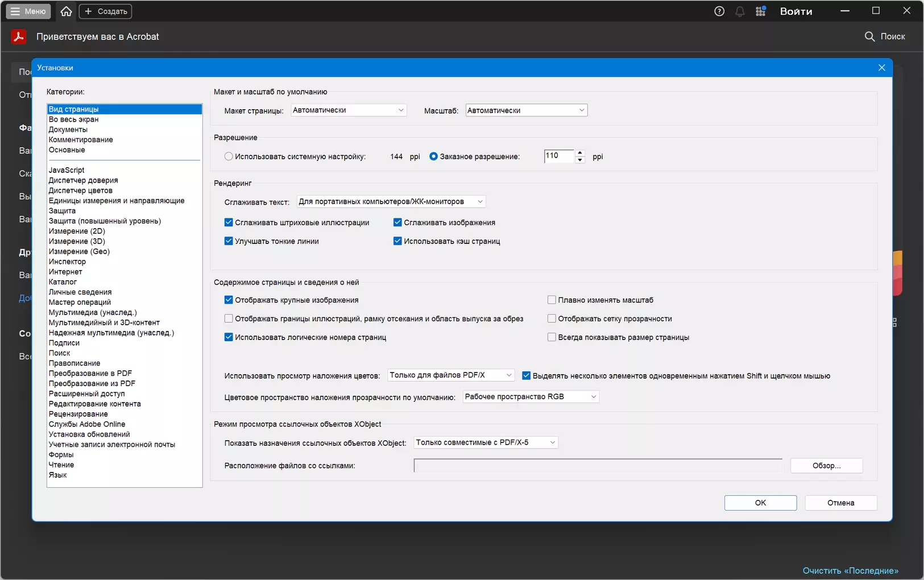Viewport: 924px width, 580px height.
Task: Click the Очистить «Последние» link
Action: point(850,570)
